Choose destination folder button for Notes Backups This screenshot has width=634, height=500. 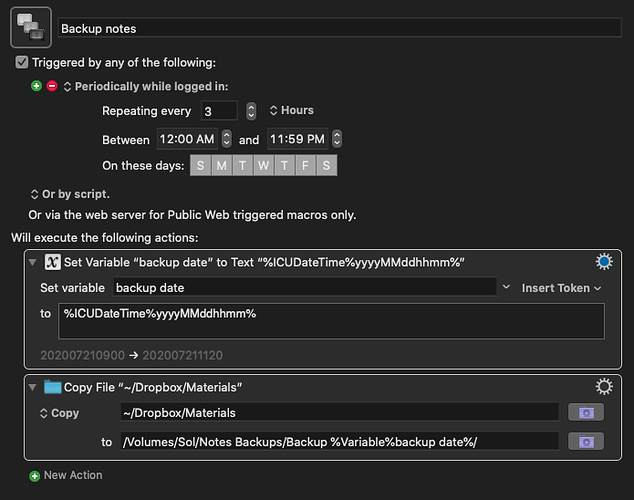coord(586,441)
